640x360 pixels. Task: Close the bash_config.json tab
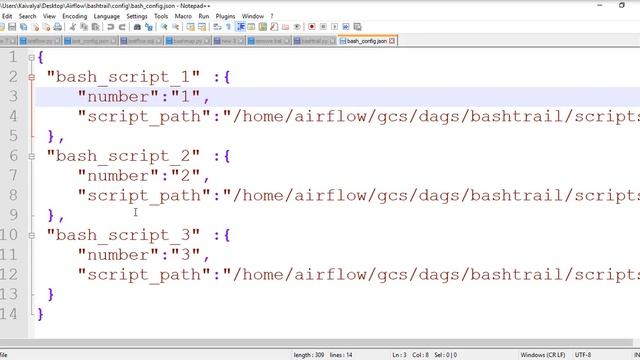(392, 41)
